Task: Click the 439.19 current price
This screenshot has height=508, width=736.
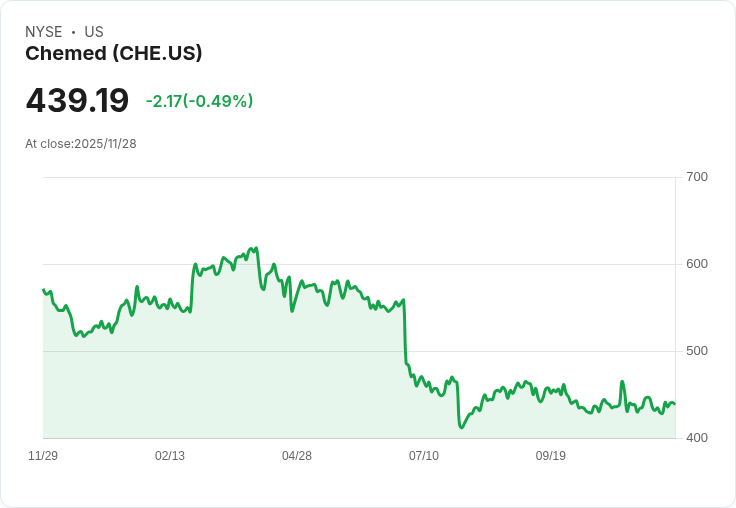Action: pos(77,101)
